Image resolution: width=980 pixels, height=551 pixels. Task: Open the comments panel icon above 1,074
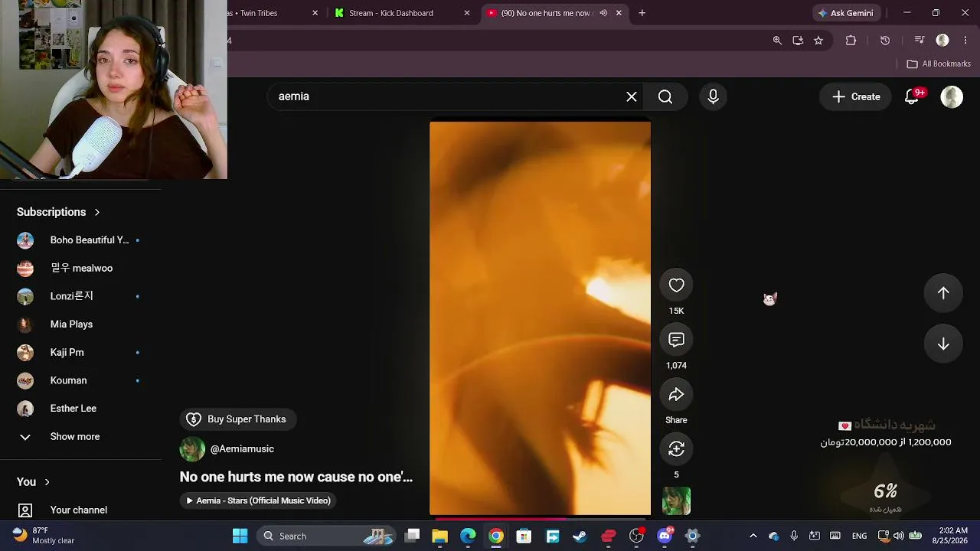pos(676,340)
